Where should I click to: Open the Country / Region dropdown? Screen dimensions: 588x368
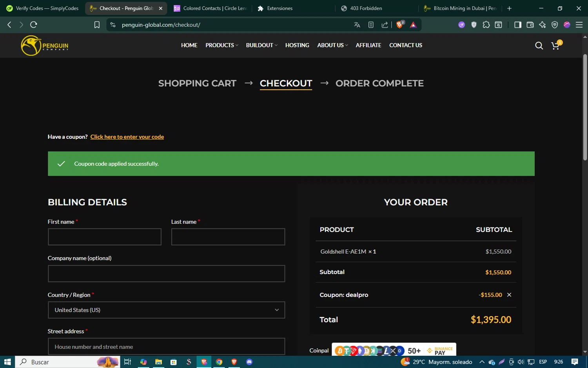tap(166, 310)
